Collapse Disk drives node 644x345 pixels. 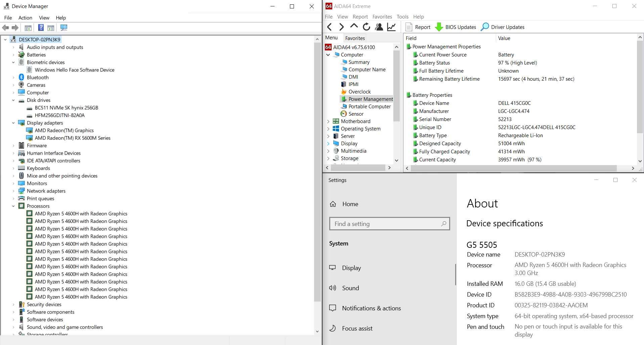13,100
